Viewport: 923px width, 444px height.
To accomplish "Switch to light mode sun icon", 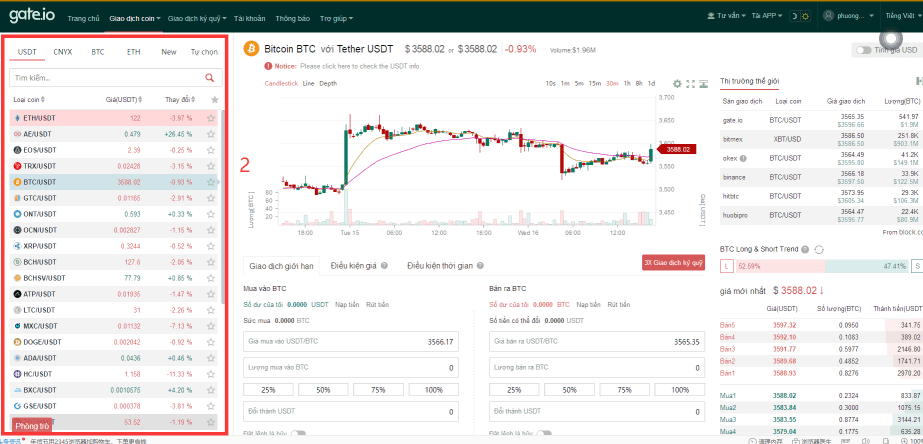I will point(805,16).
